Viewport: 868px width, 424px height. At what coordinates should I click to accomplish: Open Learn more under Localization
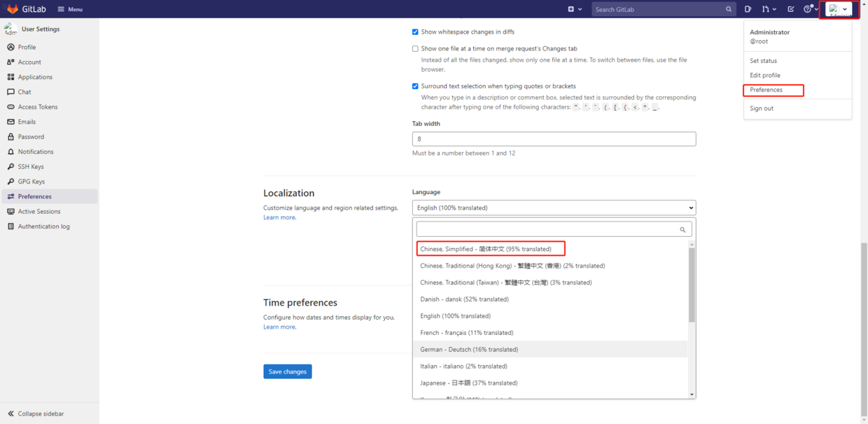click(279, 217)
